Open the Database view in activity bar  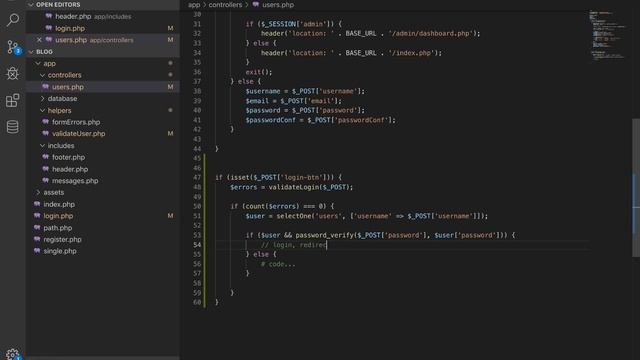13,127
